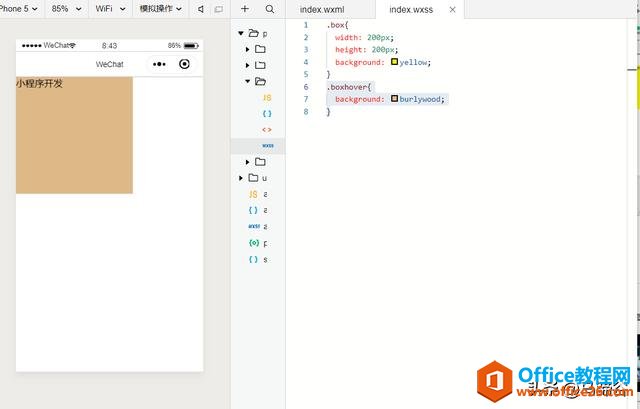Click line number 8 in the gutter

306,111
